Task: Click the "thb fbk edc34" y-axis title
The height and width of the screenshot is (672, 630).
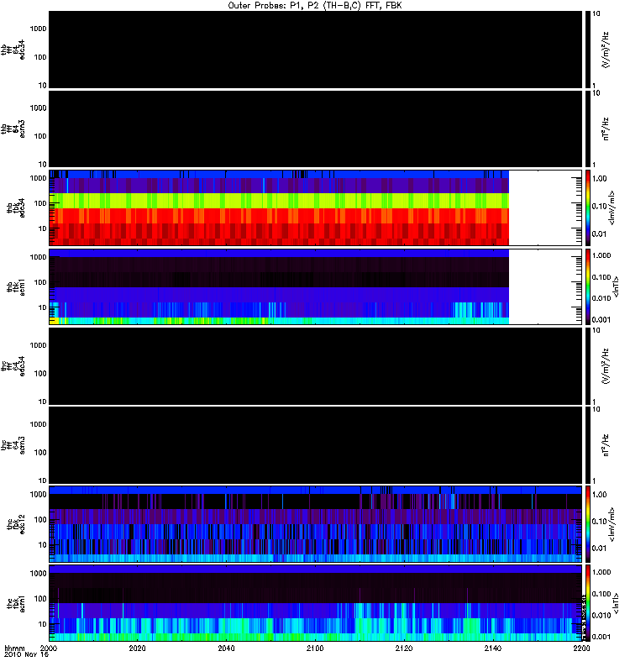Action: point(16,207)
